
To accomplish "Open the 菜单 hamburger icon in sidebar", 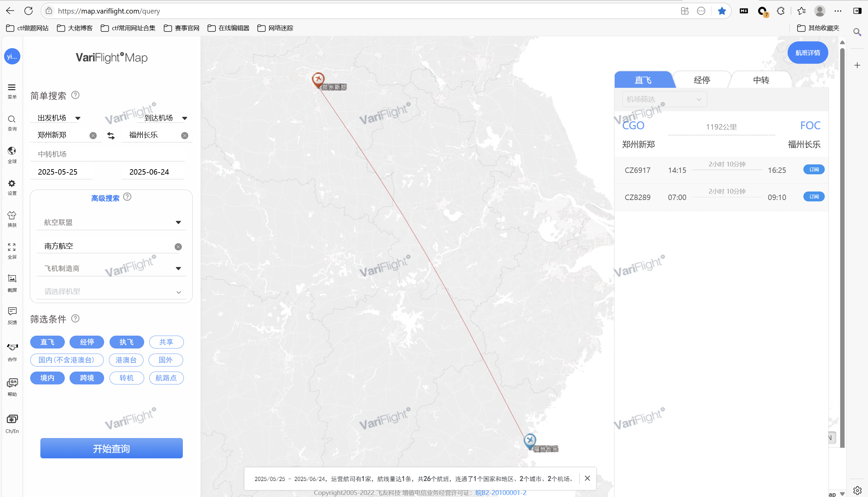I will [12, 87].
